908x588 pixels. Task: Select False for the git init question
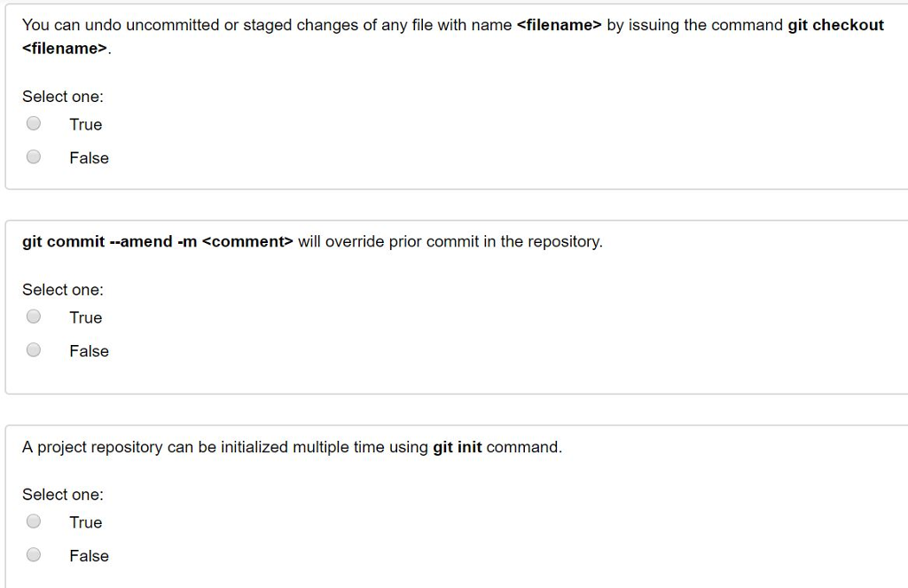tap(33, 553)
